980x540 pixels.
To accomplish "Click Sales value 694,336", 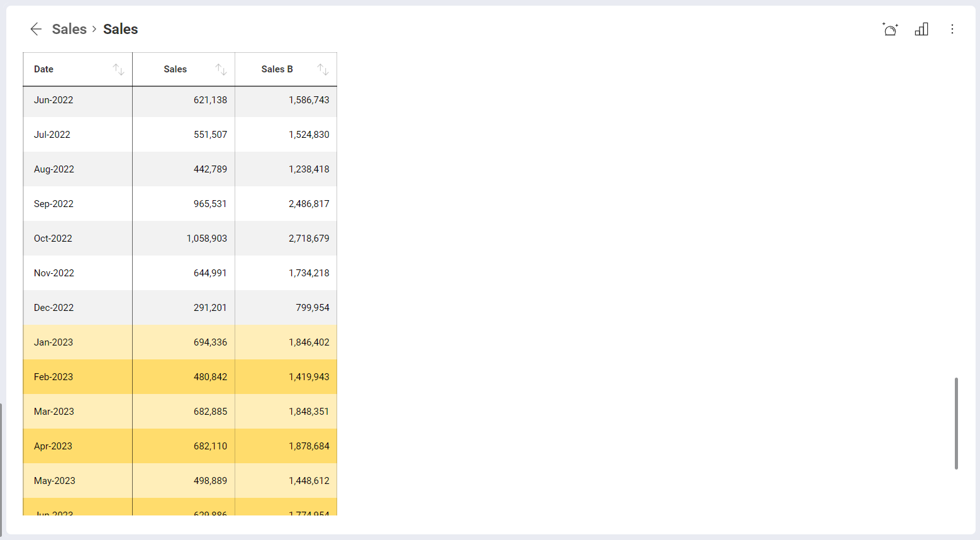I will pos(210,342).
